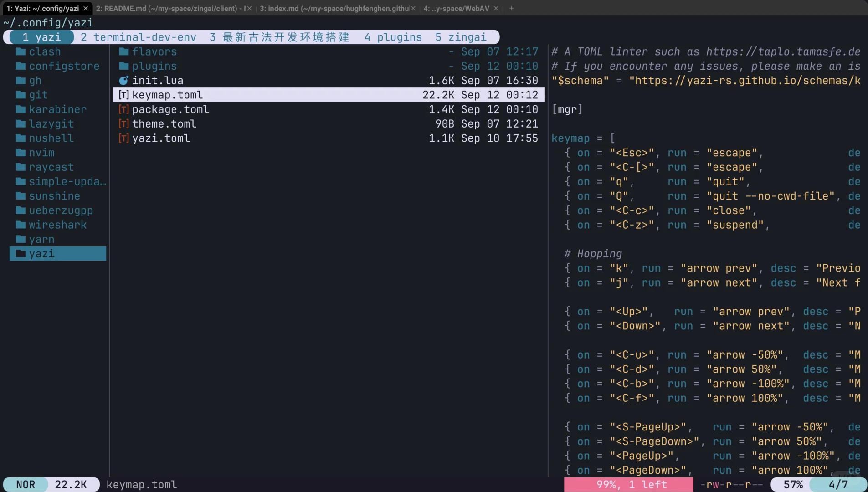The width and height of the screenshot is (868, 492).
Task: Click the TOML icon beside keymap.toml
Action: (123, 95)
